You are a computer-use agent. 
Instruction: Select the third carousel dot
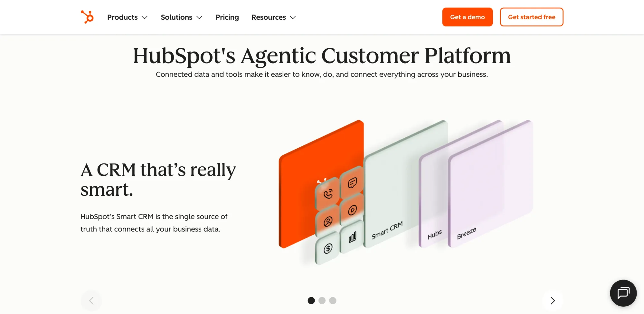(x=333, y=300)
